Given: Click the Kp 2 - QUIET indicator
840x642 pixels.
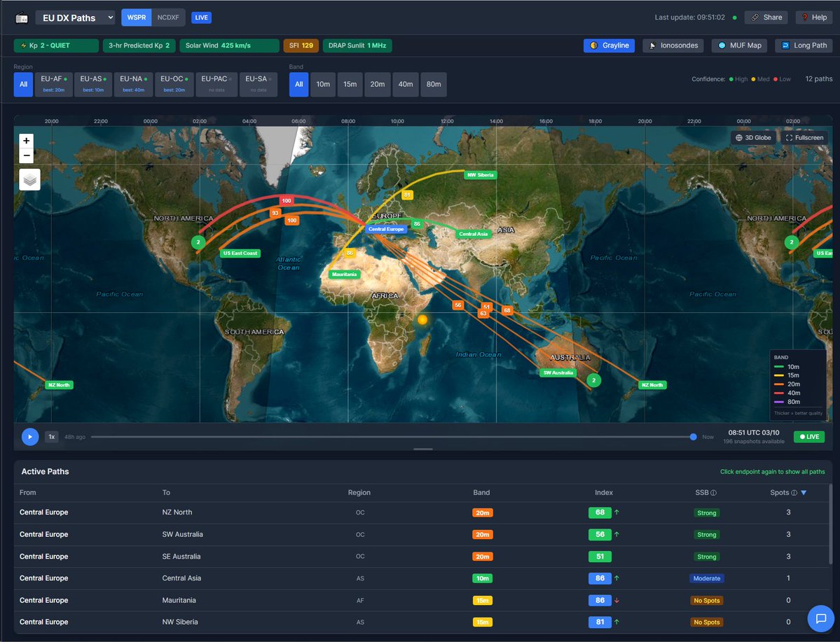Looking at the screenshot, I should click(x=56, y=46).
